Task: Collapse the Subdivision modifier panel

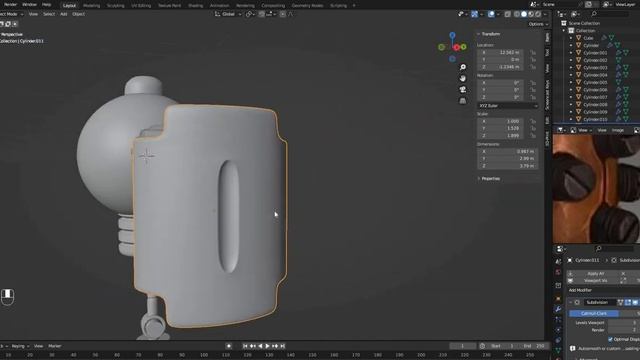Action: click(x=571, y=302)
